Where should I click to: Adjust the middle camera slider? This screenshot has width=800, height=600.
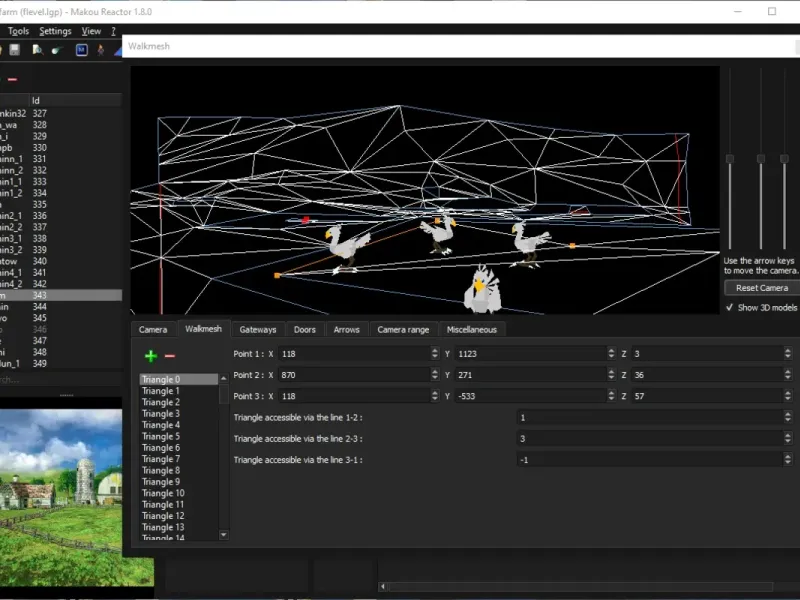761,159
